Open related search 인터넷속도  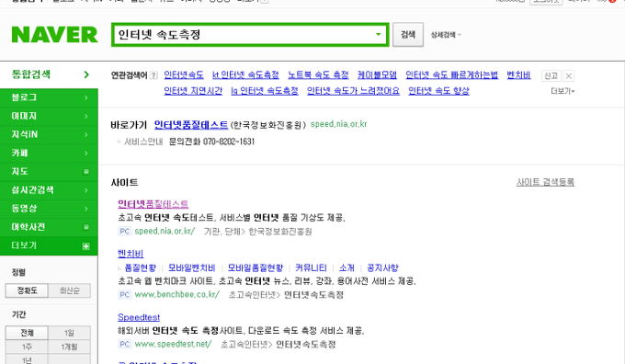(x=184, y=75)
